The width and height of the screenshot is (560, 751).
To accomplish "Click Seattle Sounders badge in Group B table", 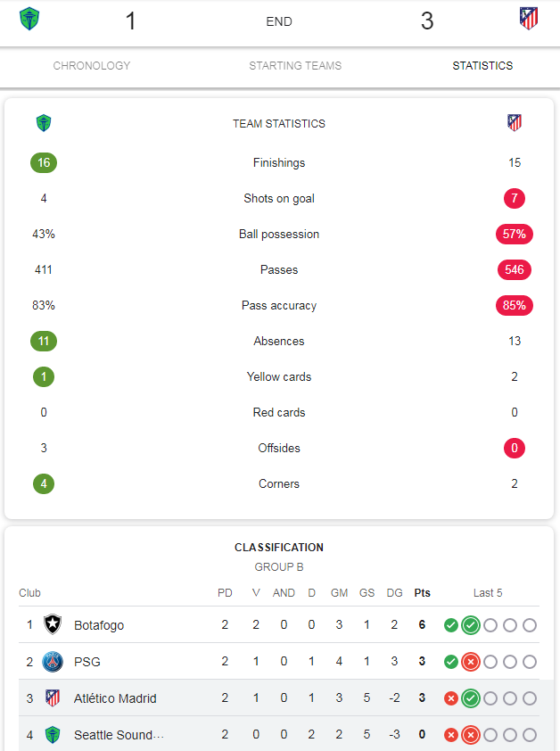I will click(53, 735).
